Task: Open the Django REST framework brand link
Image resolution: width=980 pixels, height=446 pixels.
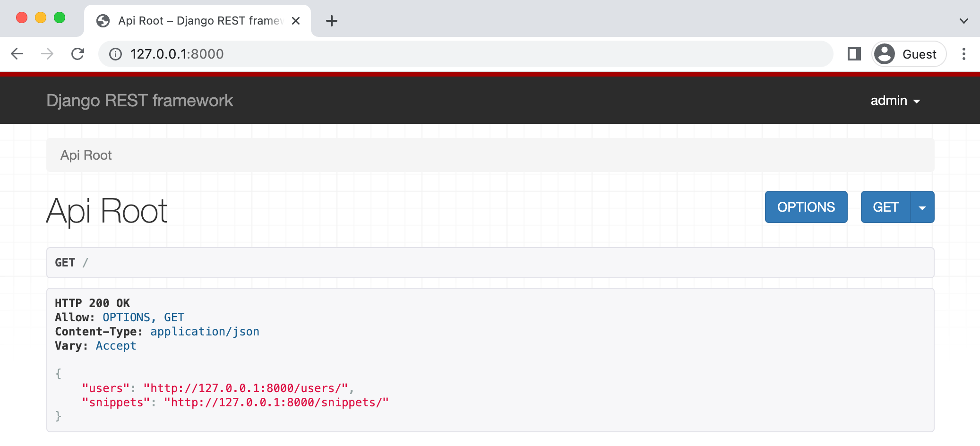Action: tap(139, 101)
